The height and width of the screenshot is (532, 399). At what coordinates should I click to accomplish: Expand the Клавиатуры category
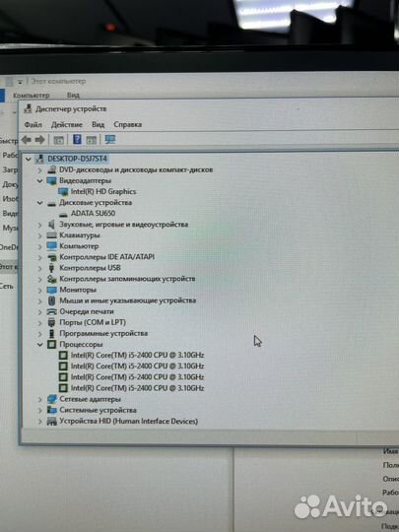(39, 235)
